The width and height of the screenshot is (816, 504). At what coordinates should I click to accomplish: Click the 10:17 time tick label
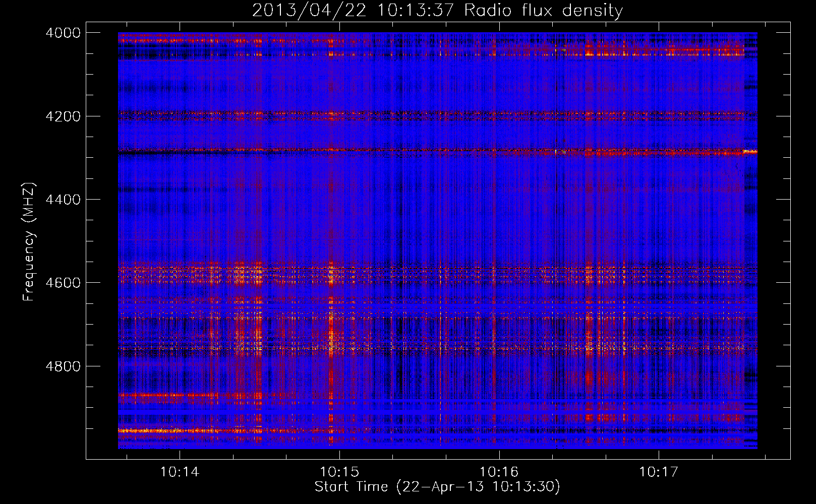pyautogui.click(x=659, y=472)
